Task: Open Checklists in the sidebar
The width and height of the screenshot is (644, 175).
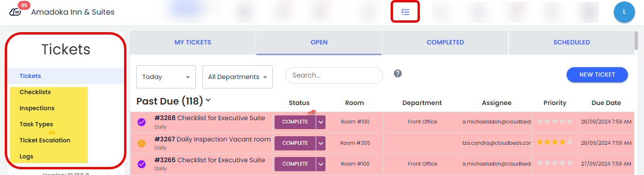Action: coord(35,92)
